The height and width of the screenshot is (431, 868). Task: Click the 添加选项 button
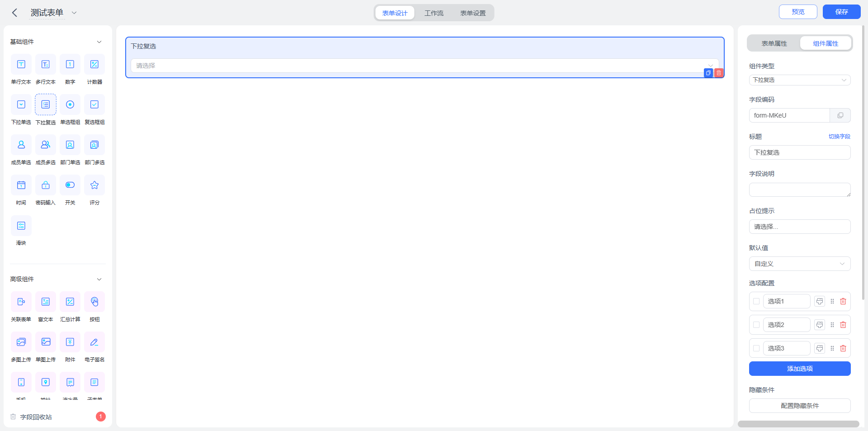pos(800,369)
